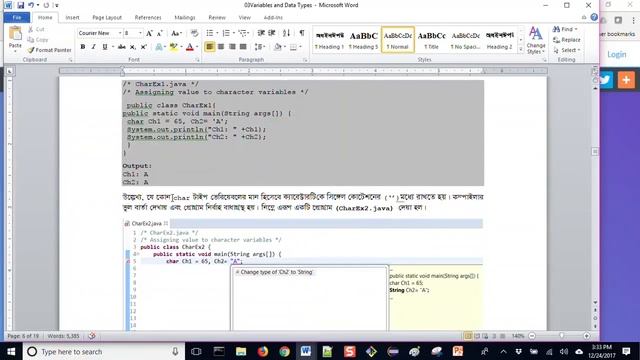Image resolution: width=640 pixels, height=360 pixels.
Task: Toggle Show/Hide paragraph marks
Action: pos(302,33)
